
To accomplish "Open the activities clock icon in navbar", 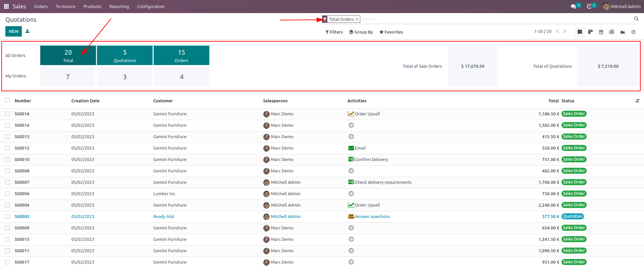I will click(x=589, y=6).
